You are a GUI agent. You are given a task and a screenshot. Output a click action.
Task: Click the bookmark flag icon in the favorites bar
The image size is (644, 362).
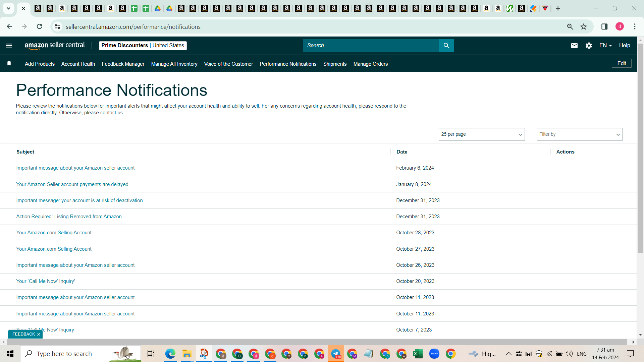(9, 64)
